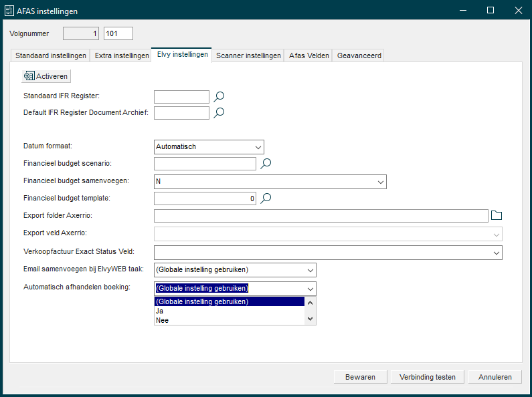Click the Export folder Axerrio text field
Viewport: 532px width, 397px height.
coord(321,215)
